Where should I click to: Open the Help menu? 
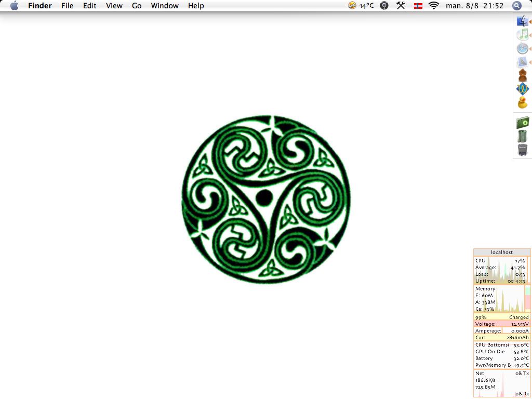click(x=196, y=6)
